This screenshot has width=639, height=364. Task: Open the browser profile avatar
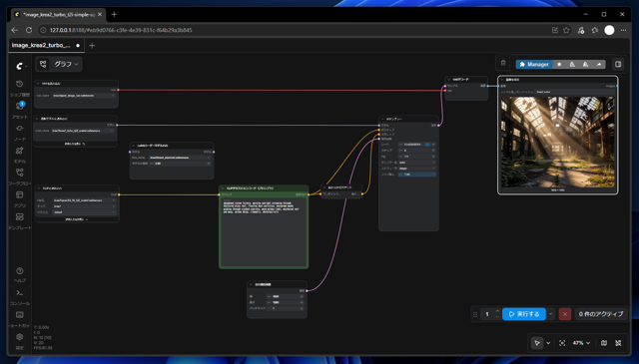click(x=609, y=30)
